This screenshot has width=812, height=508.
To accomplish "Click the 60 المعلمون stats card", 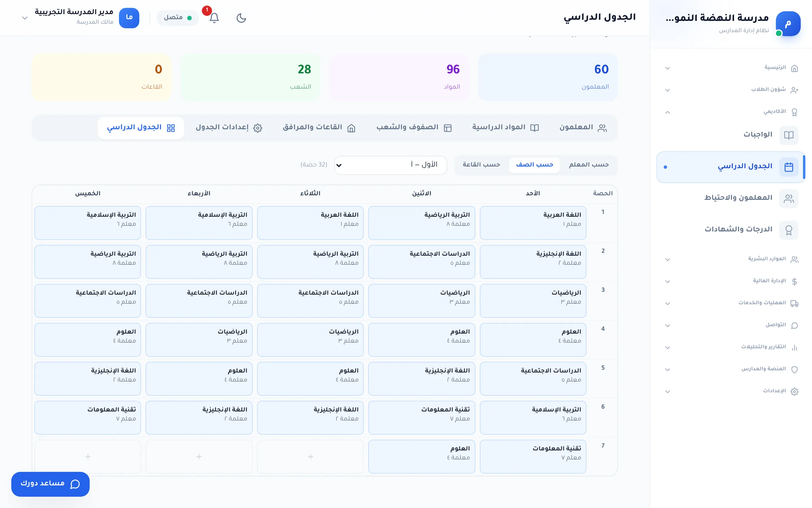I will [x=548, y=77].
